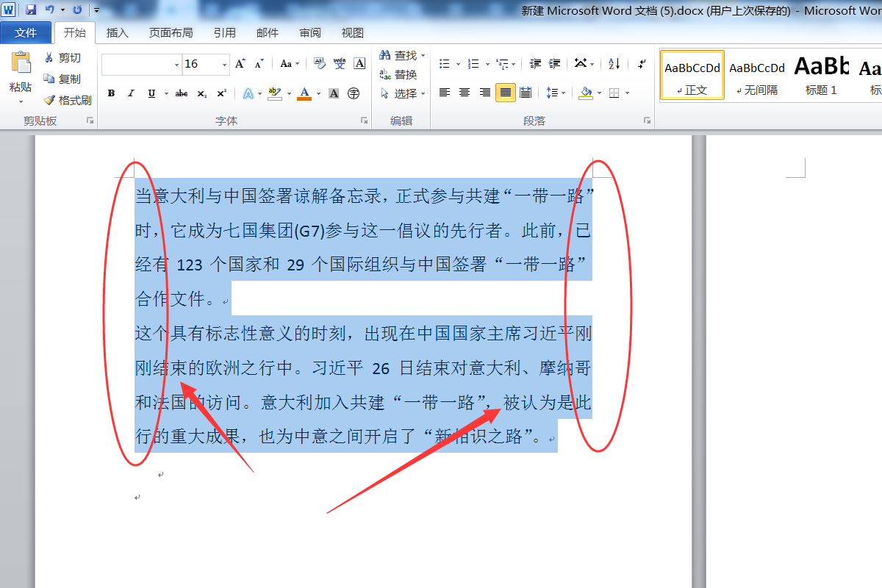The height and width of the screenshot is (588, 882).
Task: Open the 字体 dialog launcher
Action: pyautogui.click(x=363, y=121)
